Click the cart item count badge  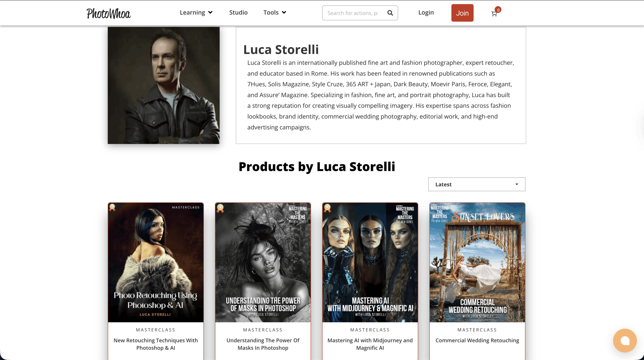coord(498,10)
